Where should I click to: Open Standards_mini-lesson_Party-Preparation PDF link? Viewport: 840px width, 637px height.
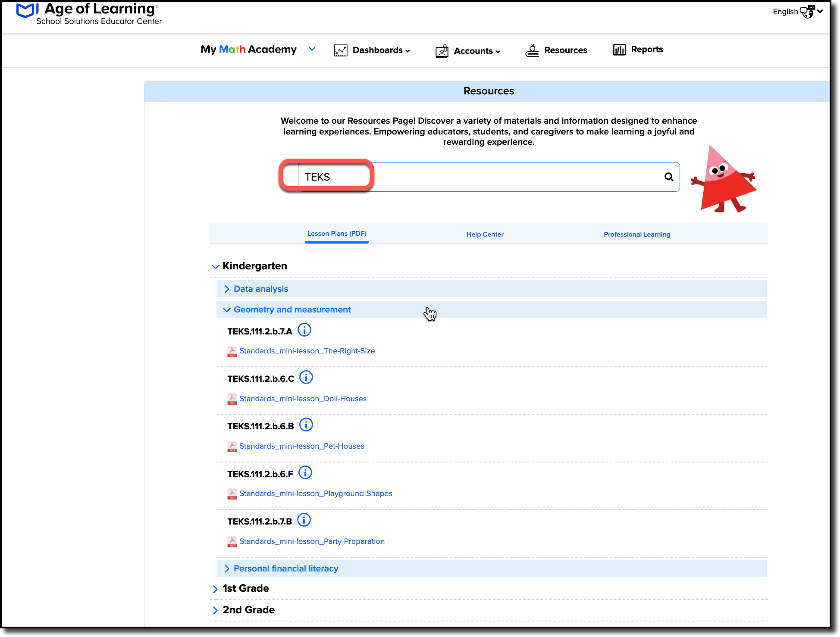tap(312, 542)
